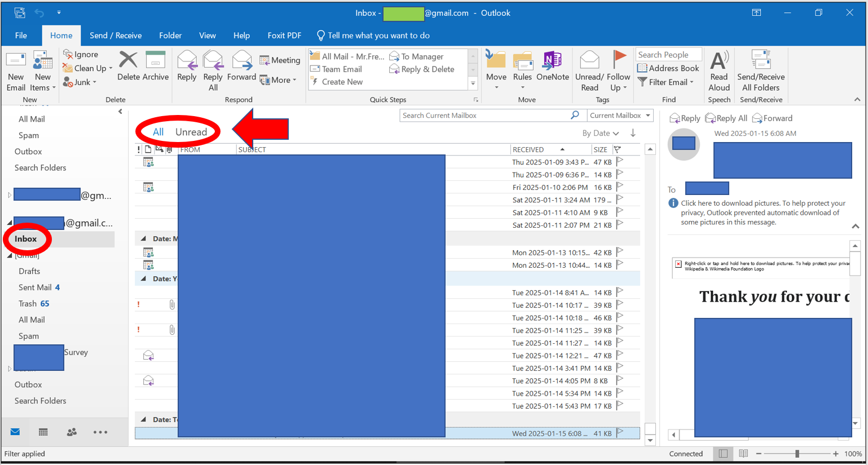Viewport: 868px width, 465px height.
Task: Open the Calendar view icon in bottom navigation
Action: 43,432
